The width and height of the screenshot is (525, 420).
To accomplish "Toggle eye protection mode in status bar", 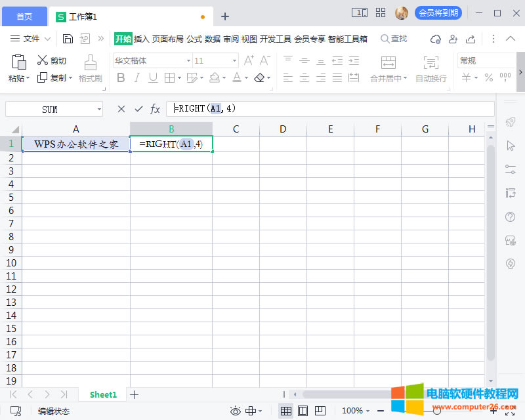I will pos(236,411).
